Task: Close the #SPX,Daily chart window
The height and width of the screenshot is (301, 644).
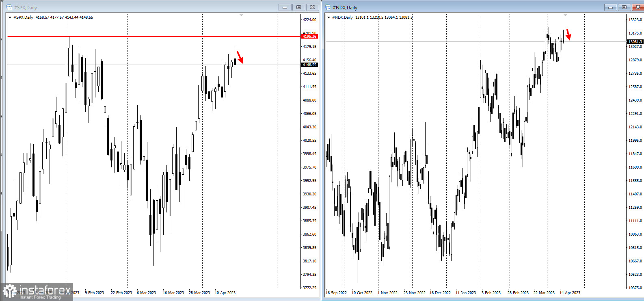Action: coord(312,7)
